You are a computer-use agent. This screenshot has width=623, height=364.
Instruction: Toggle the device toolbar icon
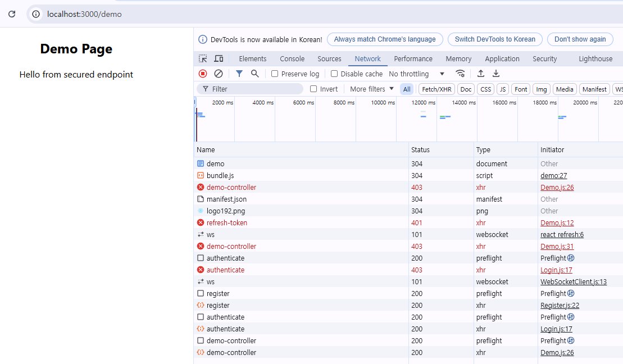(219, 58)
